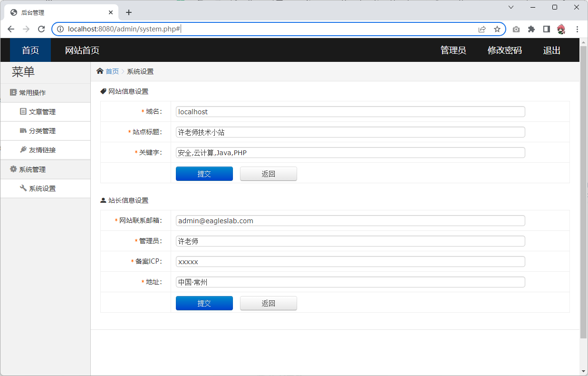Click the share page icon in address bar
This screenshot has height=376, width=588.
tap(482, 29)
